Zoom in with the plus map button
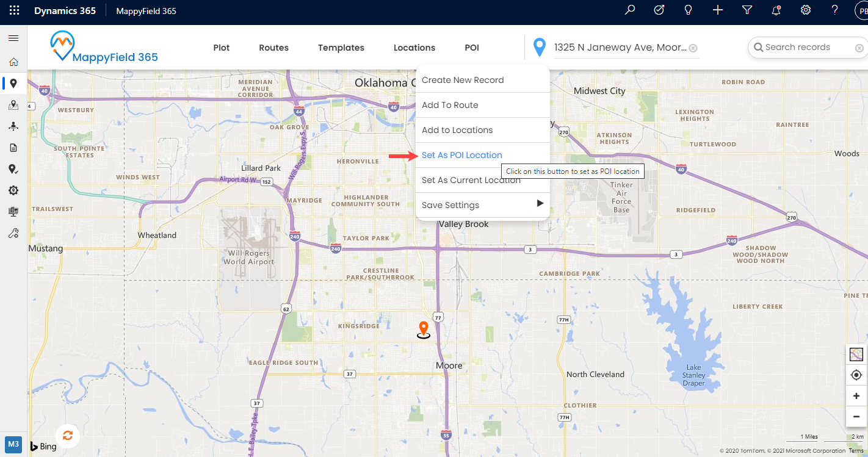Viewport: 868px width, 457px height. tap(856, 396)
